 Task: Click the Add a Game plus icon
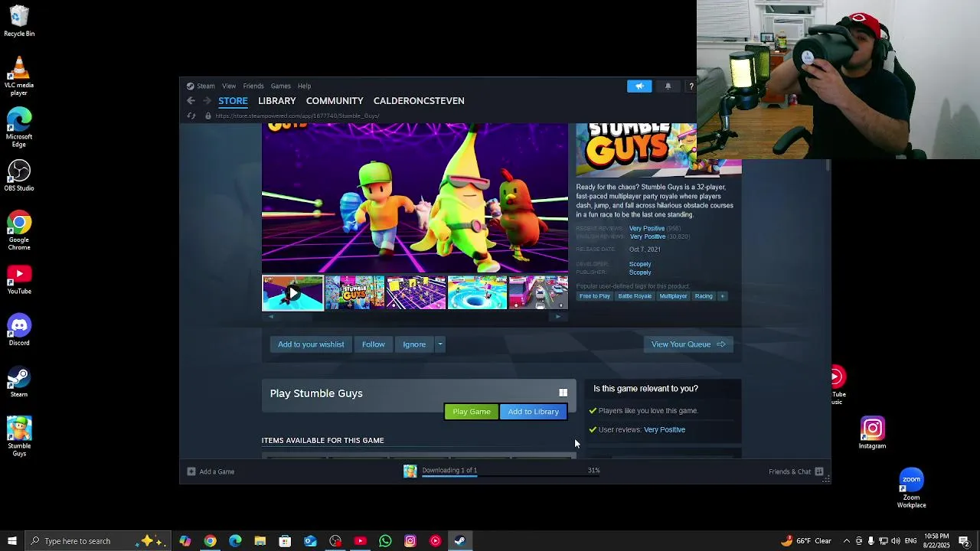point(191,471)
